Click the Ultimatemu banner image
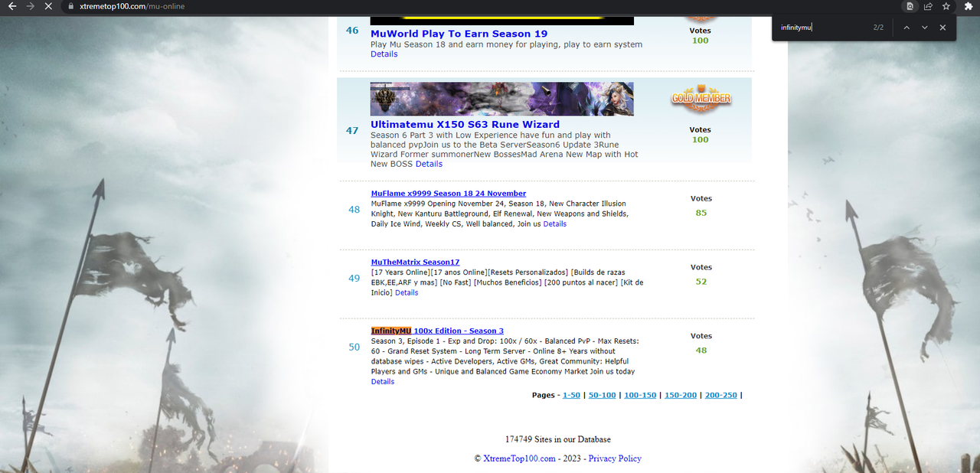The image size is (980, 473). click(501, 99)
